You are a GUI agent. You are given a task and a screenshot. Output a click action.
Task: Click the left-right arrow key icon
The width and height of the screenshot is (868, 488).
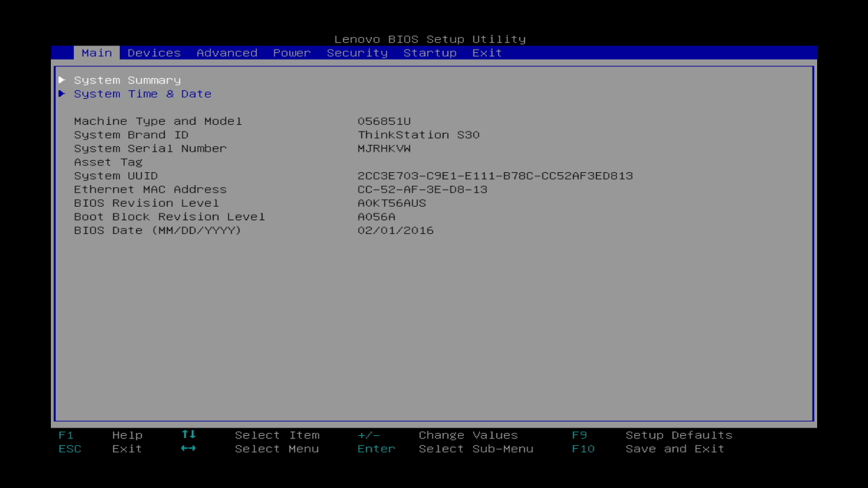[189, 448]
